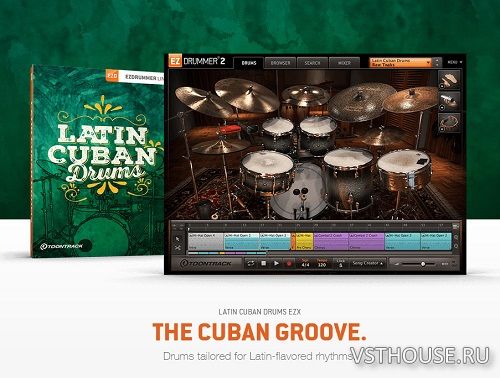The image size is (500, 378).
Task: Open the shaker instrument dropdown
Action: tap(442, 107)
